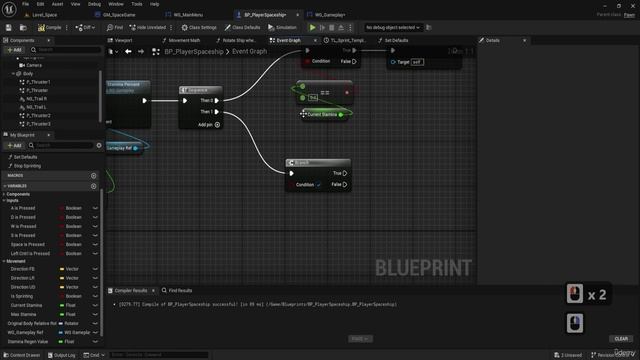Open the Diff dropdown
Screen dimensions: 640x360
(85, 28)
